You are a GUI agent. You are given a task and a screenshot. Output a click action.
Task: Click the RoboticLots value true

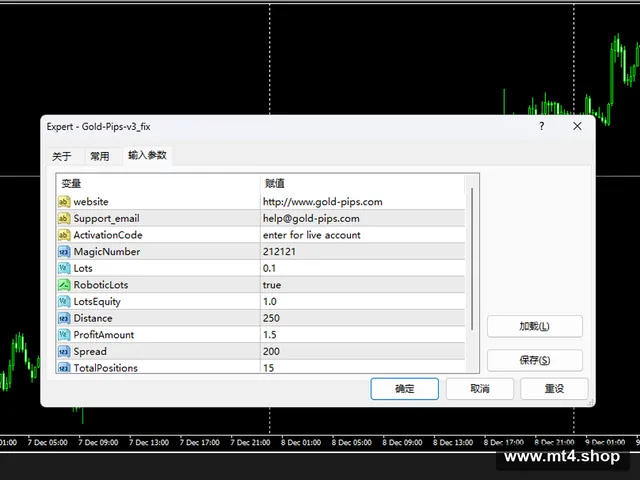click(x=272, y=285)
